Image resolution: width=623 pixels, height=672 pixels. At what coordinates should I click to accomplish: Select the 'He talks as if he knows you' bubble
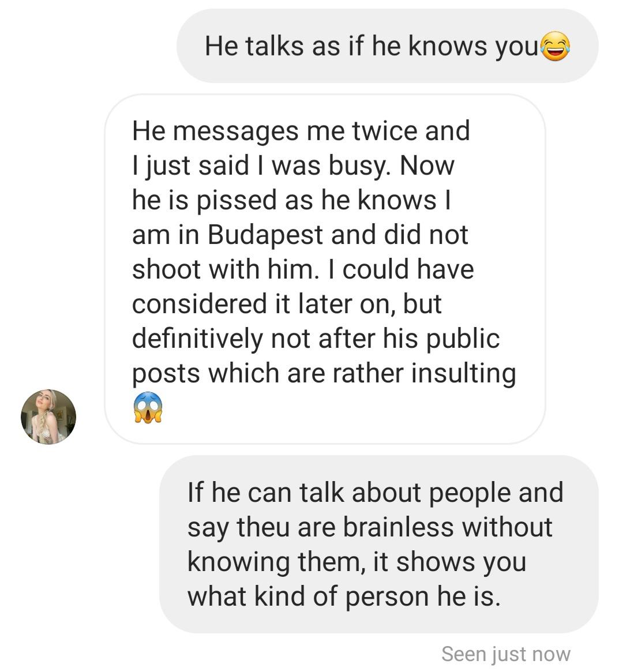click(387, 46)
